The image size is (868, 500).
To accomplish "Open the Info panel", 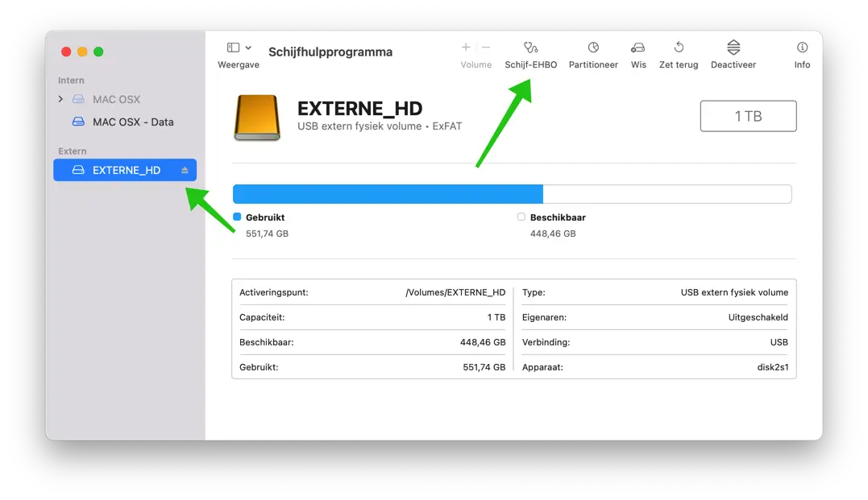I will [802, 55].
